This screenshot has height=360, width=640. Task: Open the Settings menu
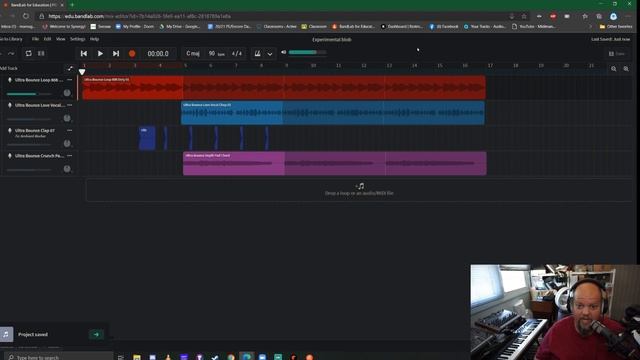(78, 39)
